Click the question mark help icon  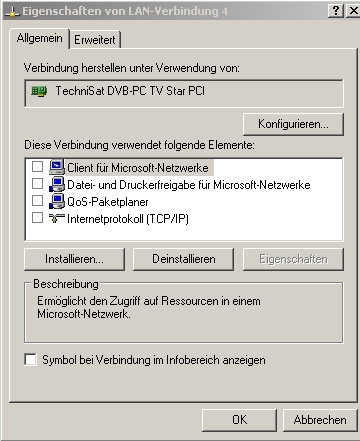pos(336,11)
